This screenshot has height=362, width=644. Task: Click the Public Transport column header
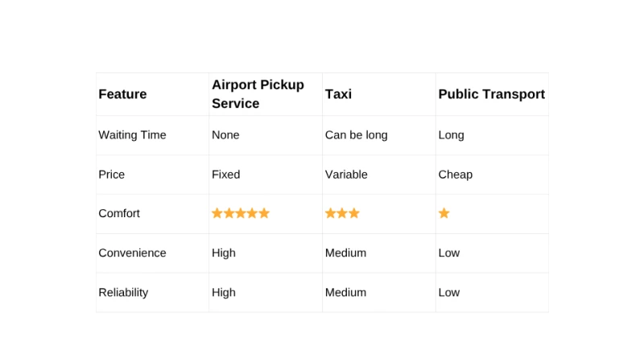pyautogui.click(x=491, y=94)
